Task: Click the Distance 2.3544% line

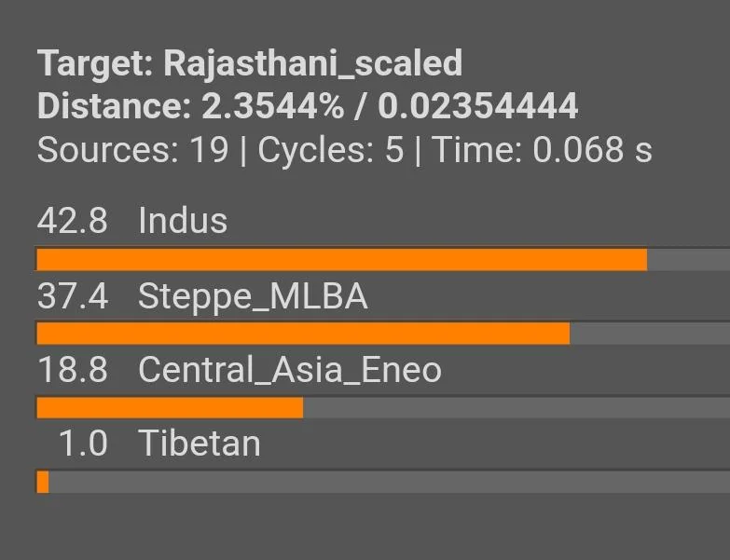Action: tap(308, 106)
